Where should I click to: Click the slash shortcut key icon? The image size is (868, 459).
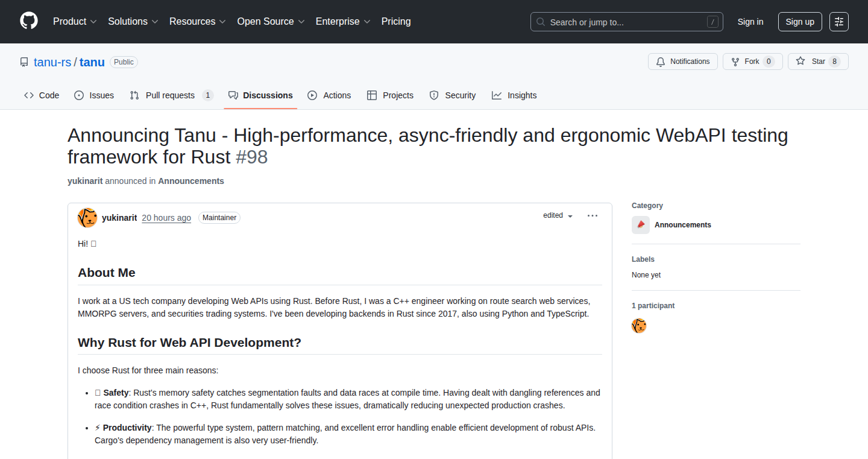[712, 22]
